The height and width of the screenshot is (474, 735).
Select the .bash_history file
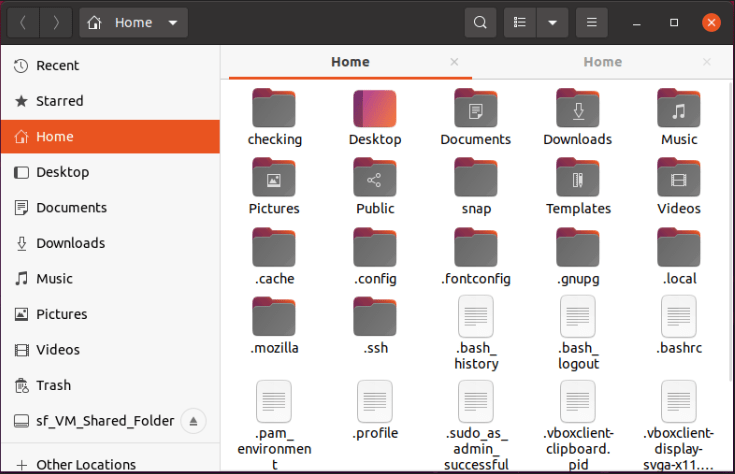(476, 333)
